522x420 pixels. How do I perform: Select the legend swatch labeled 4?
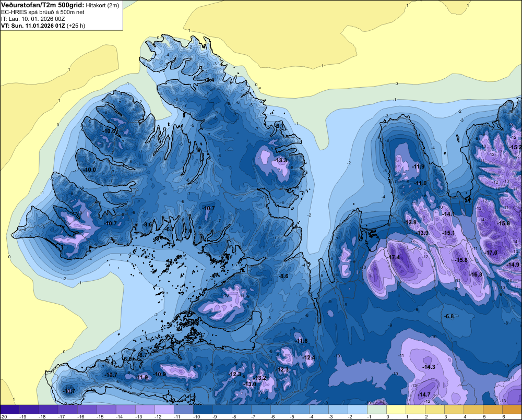click(x=473, y=410)
